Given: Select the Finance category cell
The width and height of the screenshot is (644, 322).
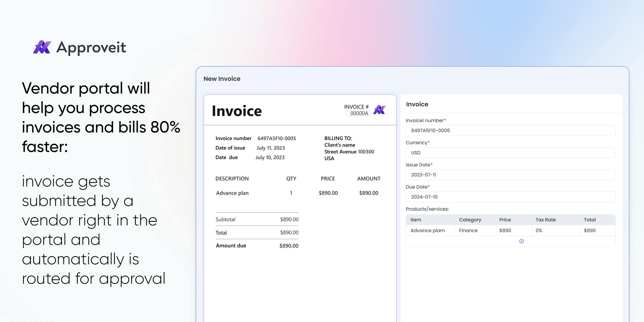Looking at the screenshot, I should pos(475,230).
